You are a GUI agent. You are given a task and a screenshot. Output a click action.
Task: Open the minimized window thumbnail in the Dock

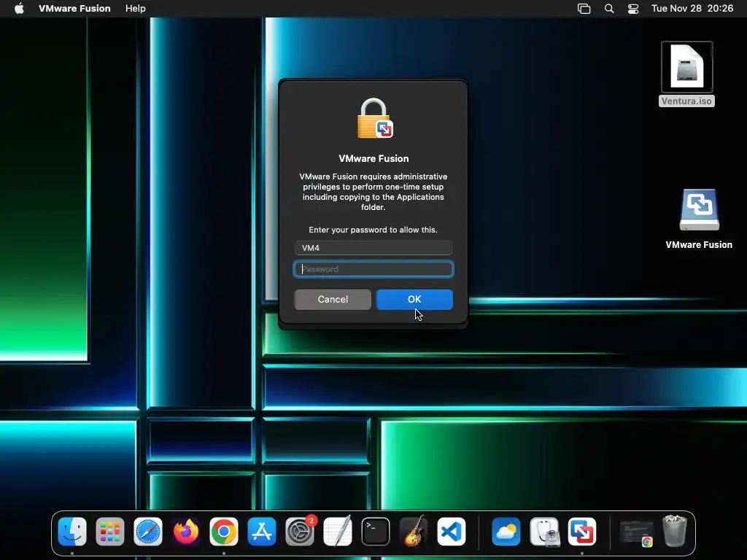point(636,532)
